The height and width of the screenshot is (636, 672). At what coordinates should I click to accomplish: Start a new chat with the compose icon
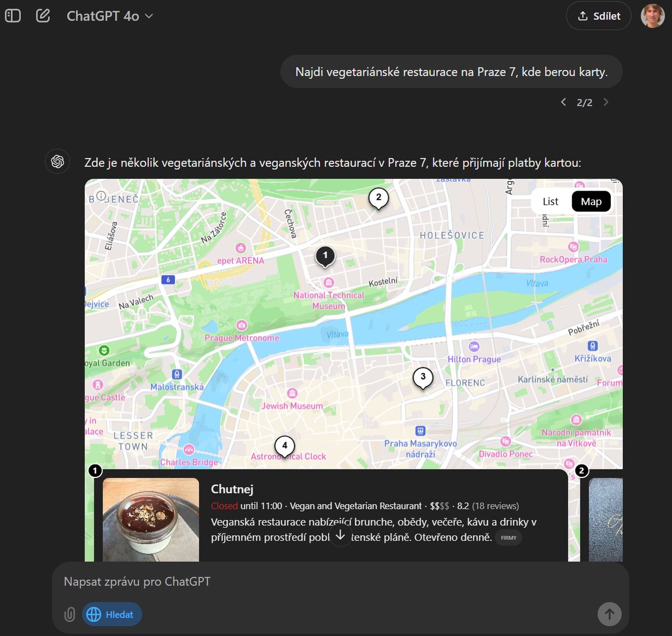(x=43, y=16)
